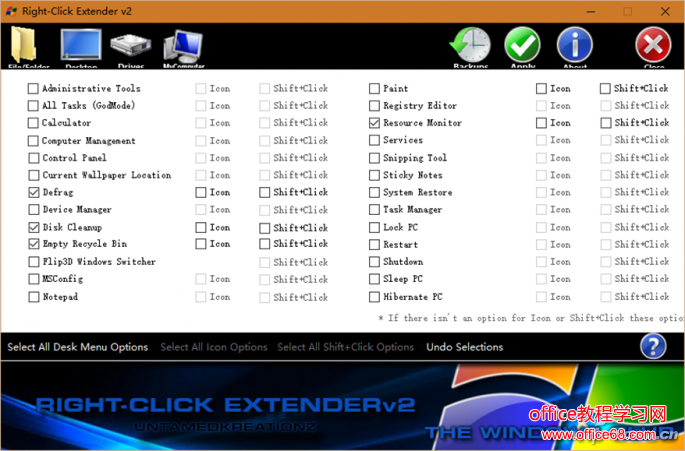Uncheck the Defrag checkbox
The image size is (685, 451).
click(34, 192)
